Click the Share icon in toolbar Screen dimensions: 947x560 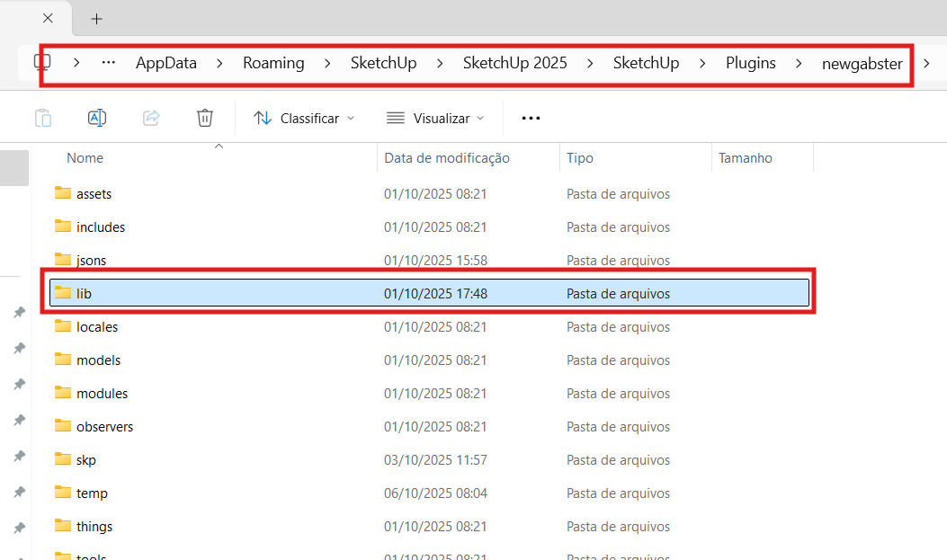coord(151,118)
